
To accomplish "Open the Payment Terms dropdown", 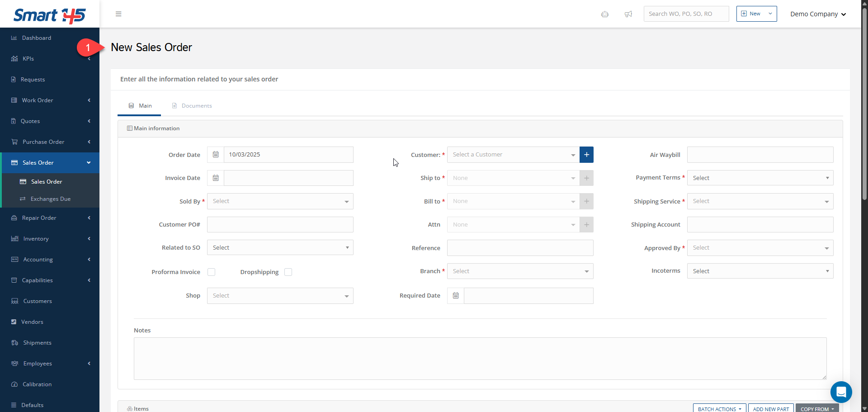I will (x=760, y=178).
